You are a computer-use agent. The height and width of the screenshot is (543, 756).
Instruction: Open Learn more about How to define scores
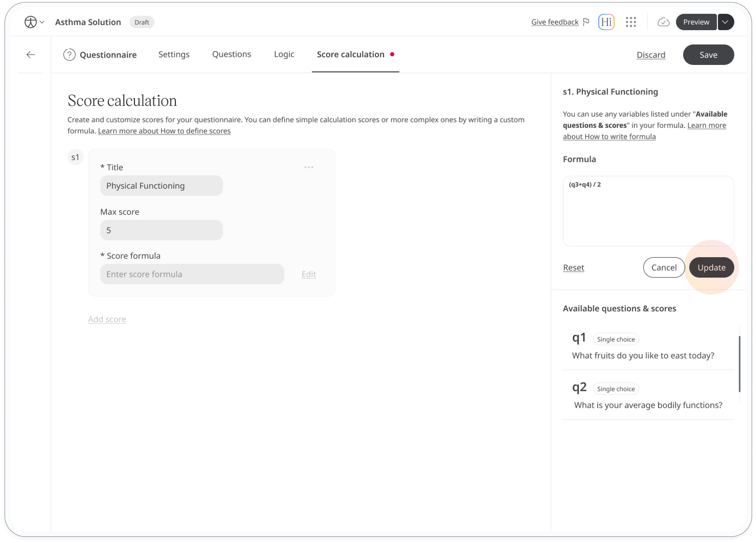click(164, 131)
